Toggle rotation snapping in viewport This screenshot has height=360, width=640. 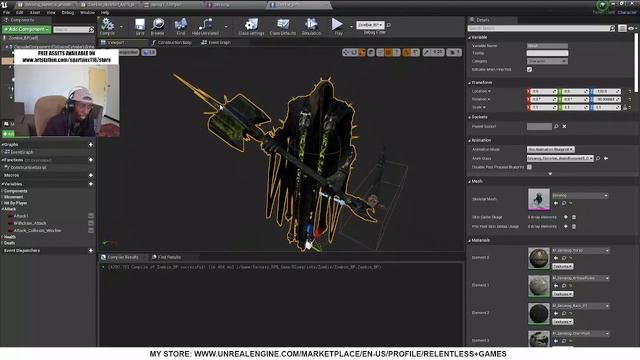coord(406,52)
